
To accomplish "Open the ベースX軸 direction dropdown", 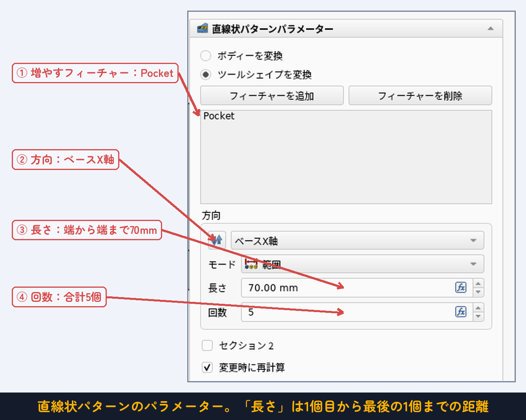I will [357, 241].
